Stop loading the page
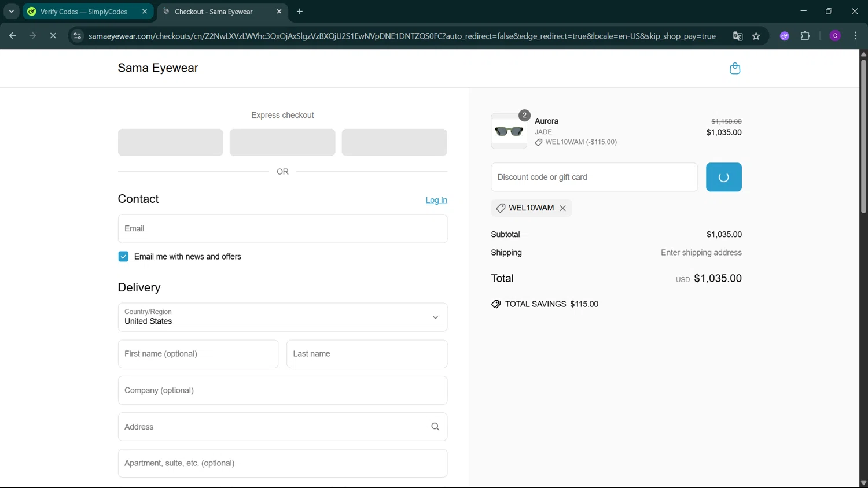The image size is (868, 488). click(x=53, y=36)
